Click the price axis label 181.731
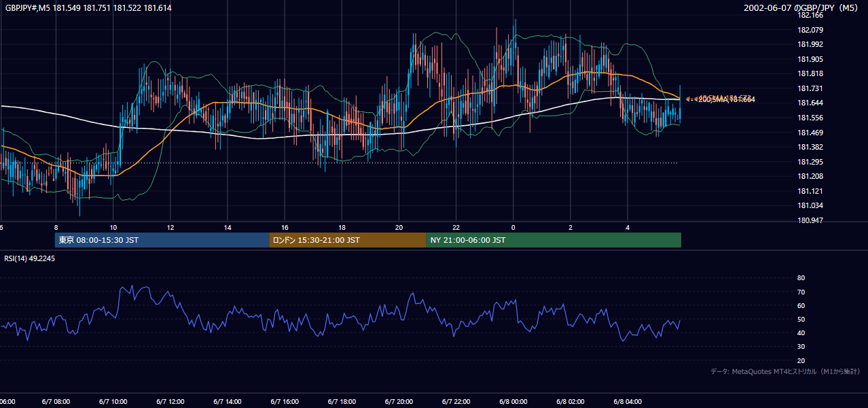 tap(810, 88)
